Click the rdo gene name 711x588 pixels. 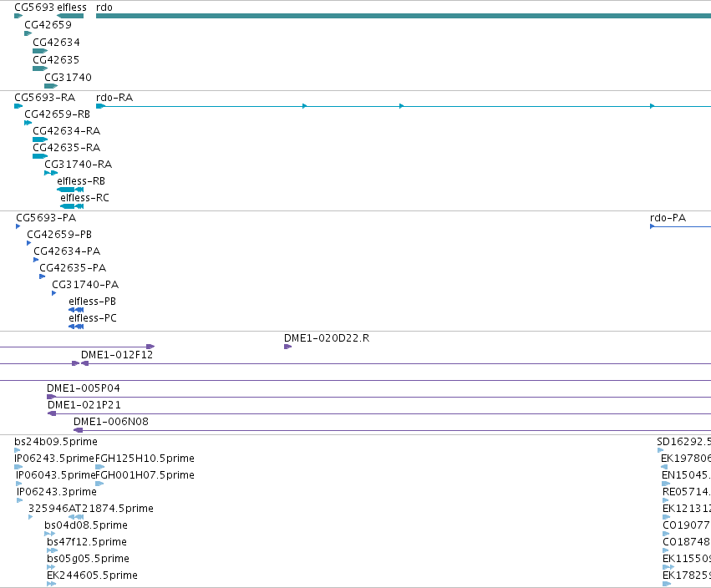pos(104,8)
